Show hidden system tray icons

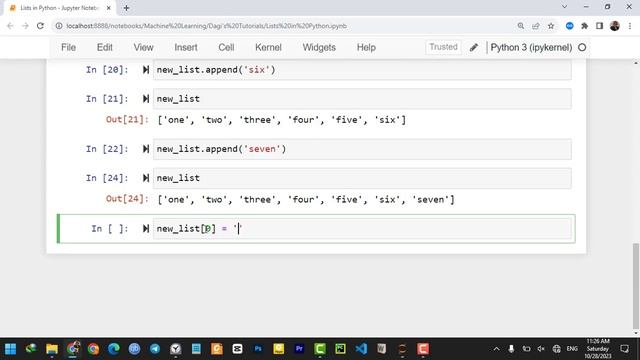click(x=496, y=349)
